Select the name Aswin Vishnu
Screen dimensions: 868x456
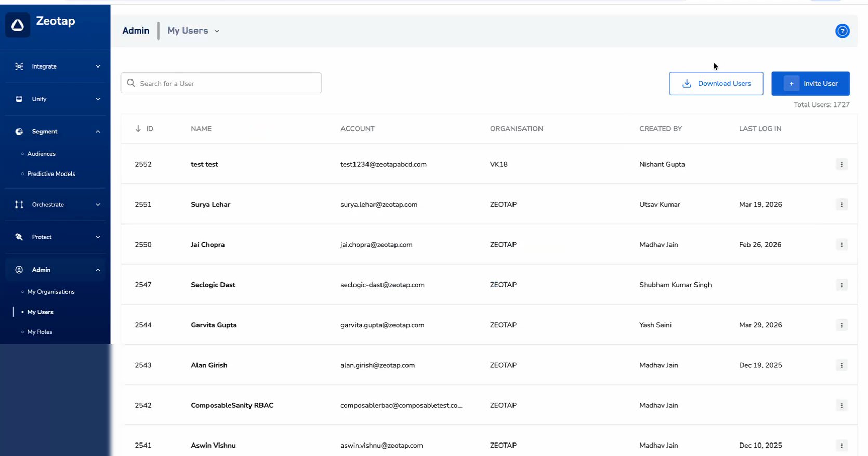tap(213, 446)
